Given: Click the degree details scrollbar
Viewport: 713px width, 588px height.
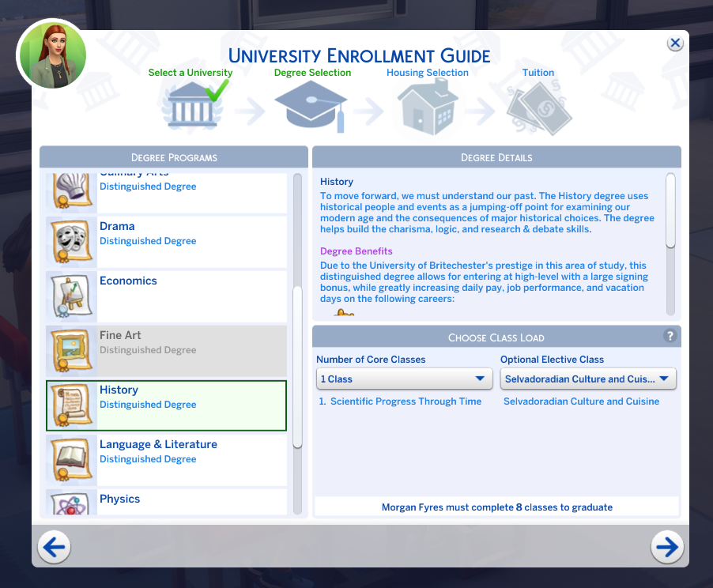Looking at the screenshot, I should coord(670,210).
